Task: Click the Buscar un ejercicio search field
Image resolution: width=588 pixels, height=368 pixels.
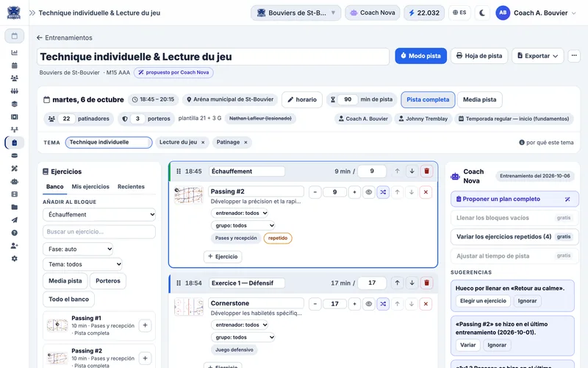Action: click(99, 232)
